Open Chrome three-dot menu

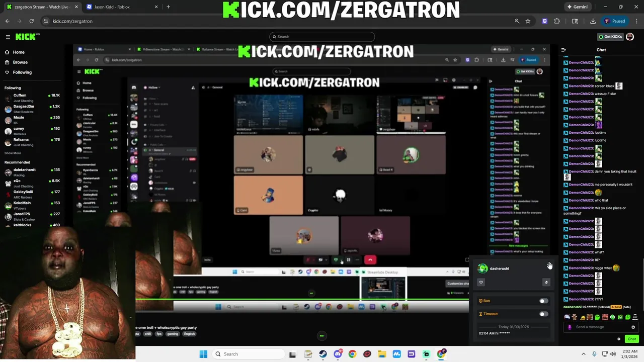point(635,21)
